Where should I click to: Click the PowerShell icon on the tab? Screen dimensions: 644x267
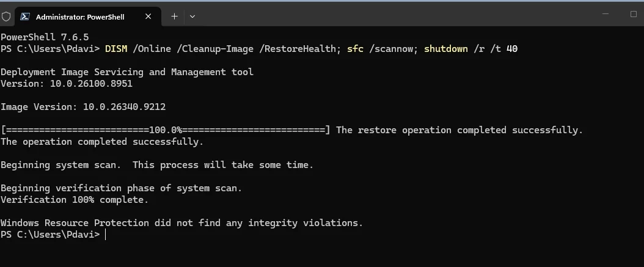(x=25, y=17)
